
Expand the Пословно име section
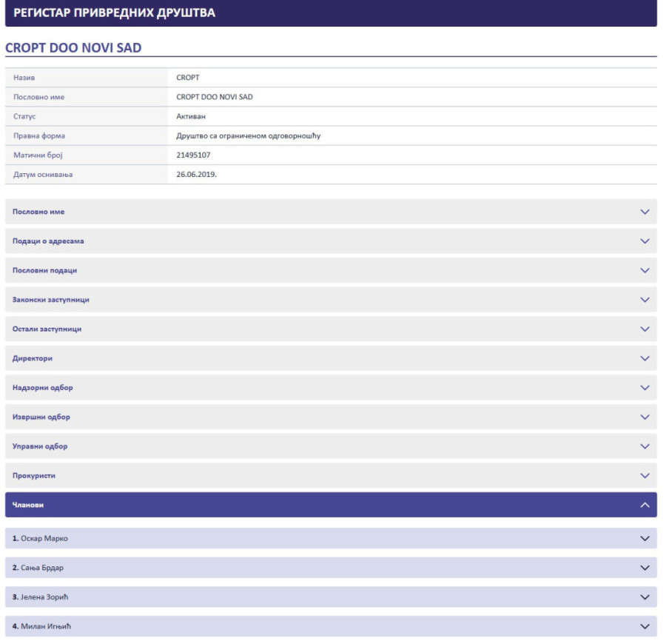pos(330,212)
